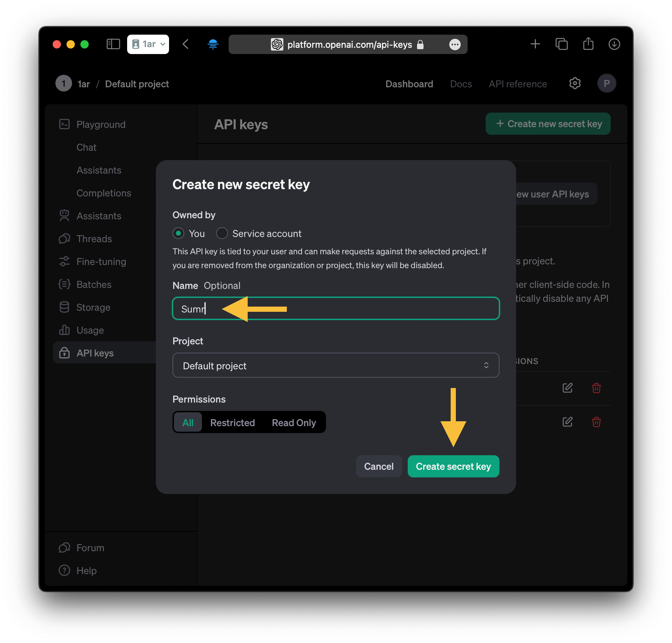This screenshot has height=643, width=672.
Task: Click the Cancel button
Action: [x=379, y=466]
